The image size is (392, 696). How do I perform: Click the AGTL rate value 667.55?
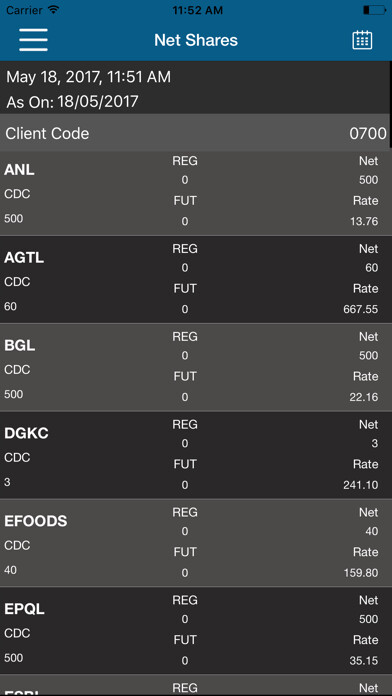(360, 309)
